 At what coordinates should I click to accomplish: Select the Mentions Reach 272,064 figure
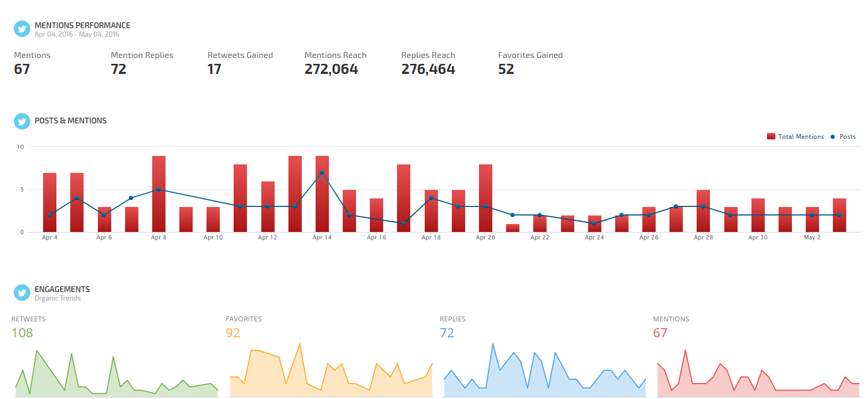(331, 69)
